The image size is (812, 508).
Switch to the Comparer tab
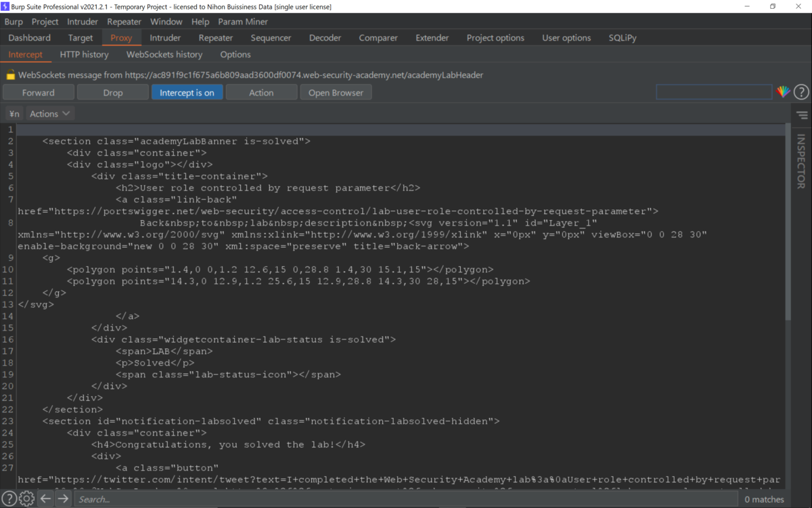point(378,38)
